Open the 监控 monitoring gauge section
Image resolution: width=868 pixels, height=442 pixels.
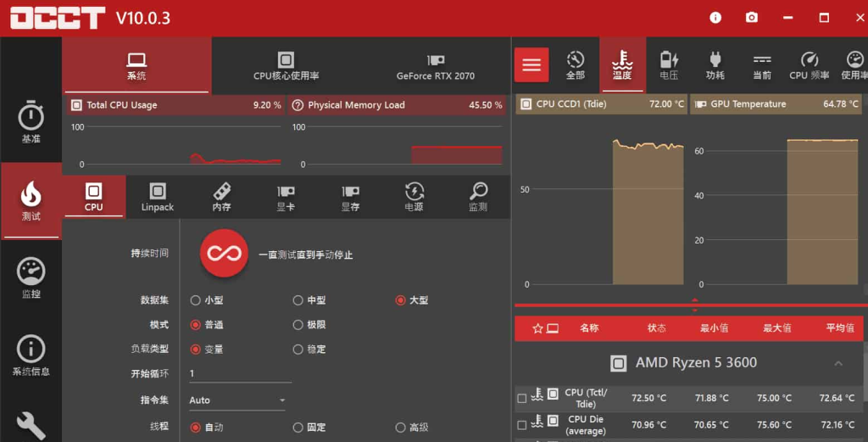click(31, 278)
